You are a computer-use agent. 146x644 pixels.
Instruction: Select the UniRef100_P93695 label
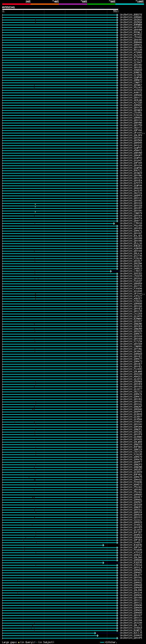[131, 550]
